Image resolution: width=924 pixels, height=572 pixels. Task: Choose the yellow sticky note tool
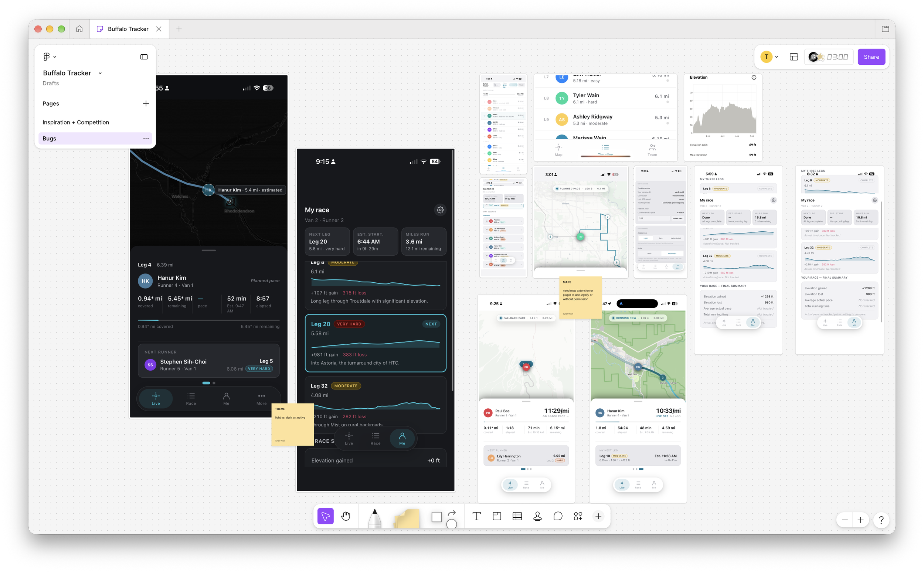click(x=407, y=518)
